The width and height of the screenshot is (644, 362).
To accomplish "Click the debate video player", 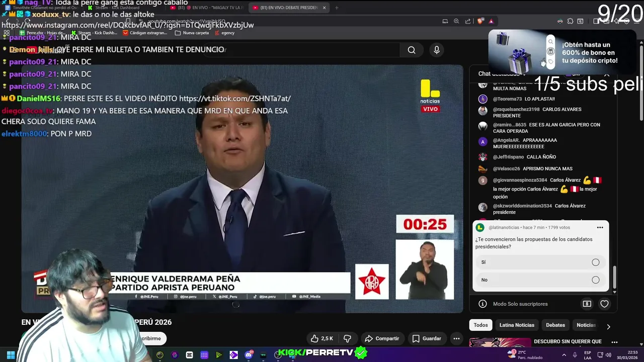I will [242, 189].
